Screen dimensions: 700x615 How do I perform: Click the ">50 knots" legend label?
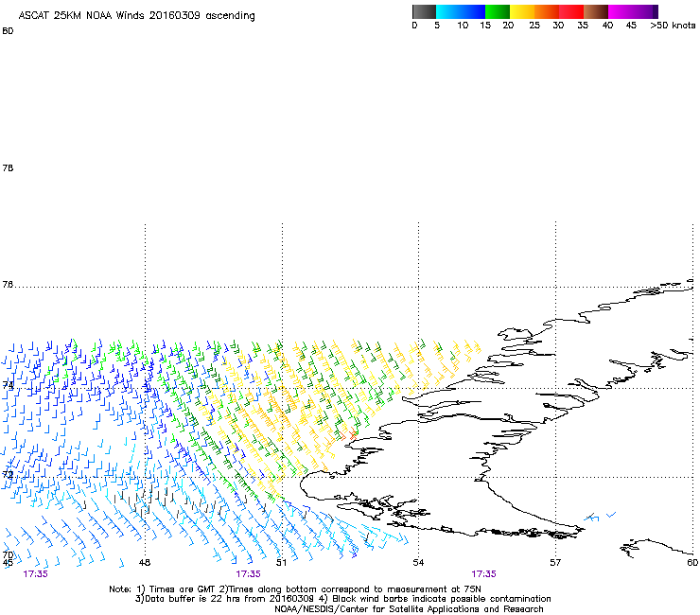click(673, 26)
